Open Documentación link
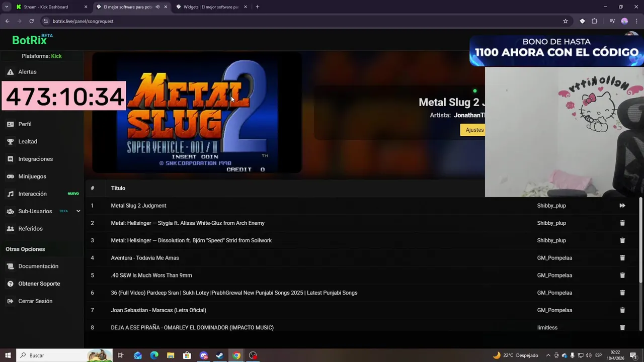The height and width of the screenshot is (362, 644). point(38,266)
